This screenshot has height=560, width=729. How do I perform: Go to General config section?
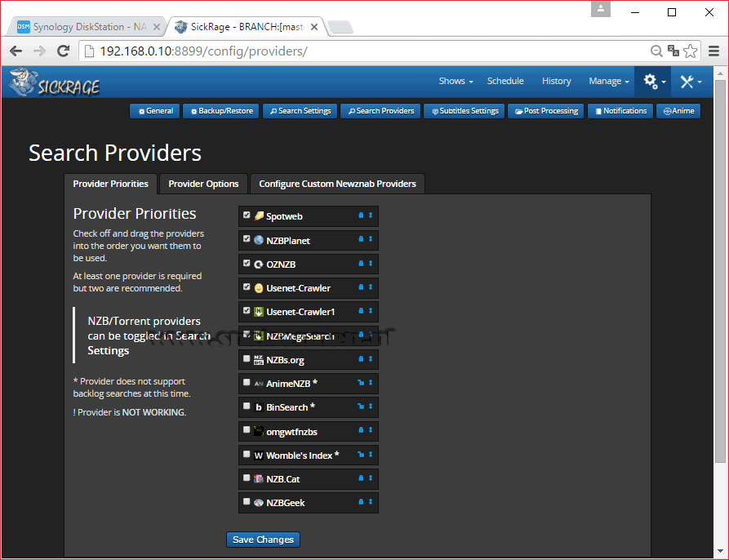click(x=155, y=111)
